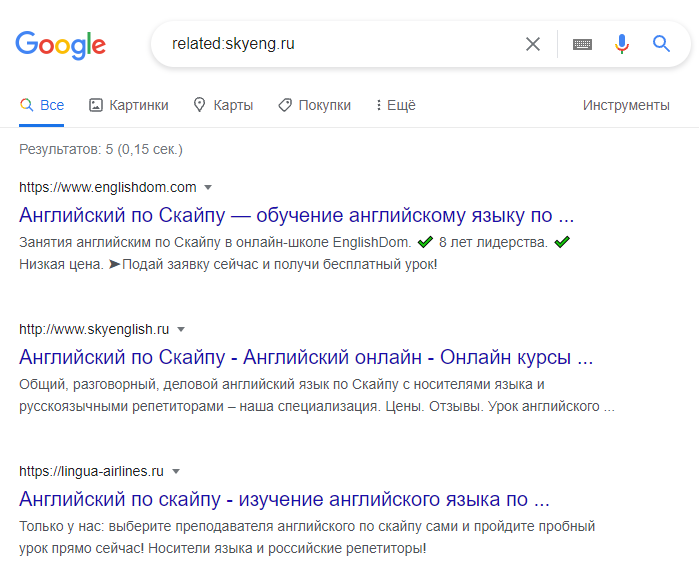Open the on-screen keyboard icon
This screenshot has height=575, width=699.
click(582, 44)
